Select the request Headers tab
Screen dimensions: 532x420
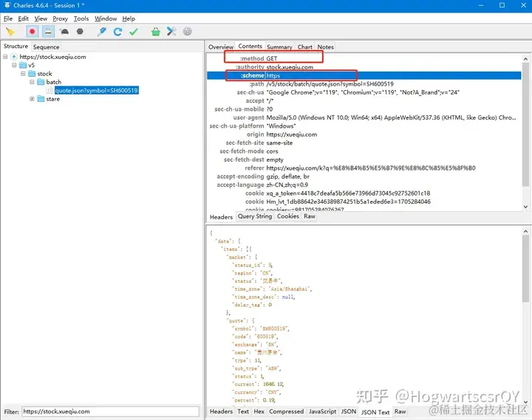[221, 217]
